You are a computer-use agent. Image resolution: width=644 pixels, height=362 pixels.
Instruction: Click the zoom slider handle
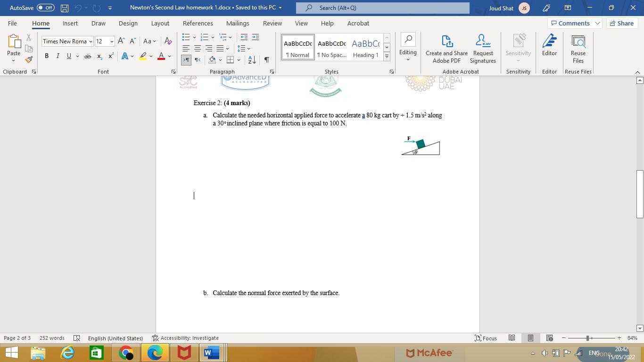pos(587,338)
